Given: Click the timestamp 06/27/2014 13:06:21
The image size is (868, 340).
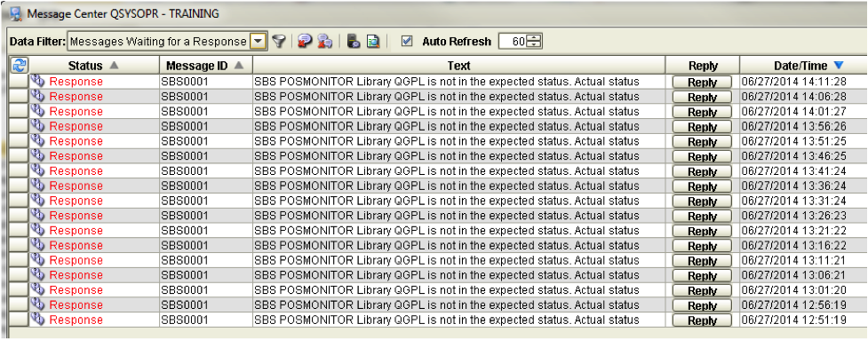Looking at the screenshot, I should (x=794, y=275).
